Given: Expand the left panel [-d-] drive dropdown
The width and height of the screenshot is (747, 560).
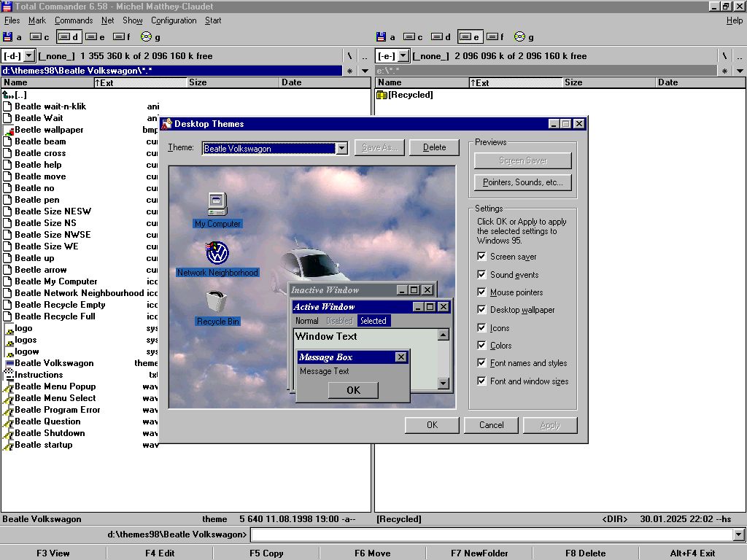Looking at the screenshot, I should 28,55.
